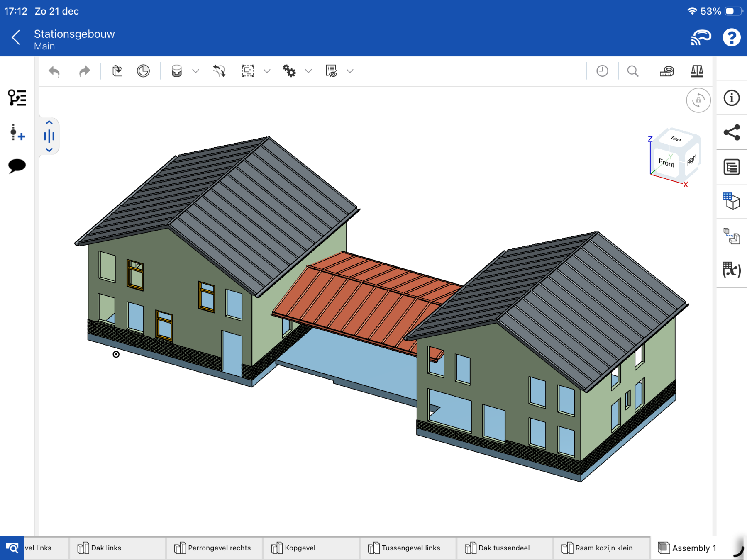
Task: Tap the rollback bar handle
Action: pyautogui.click(x=49, y=136)
